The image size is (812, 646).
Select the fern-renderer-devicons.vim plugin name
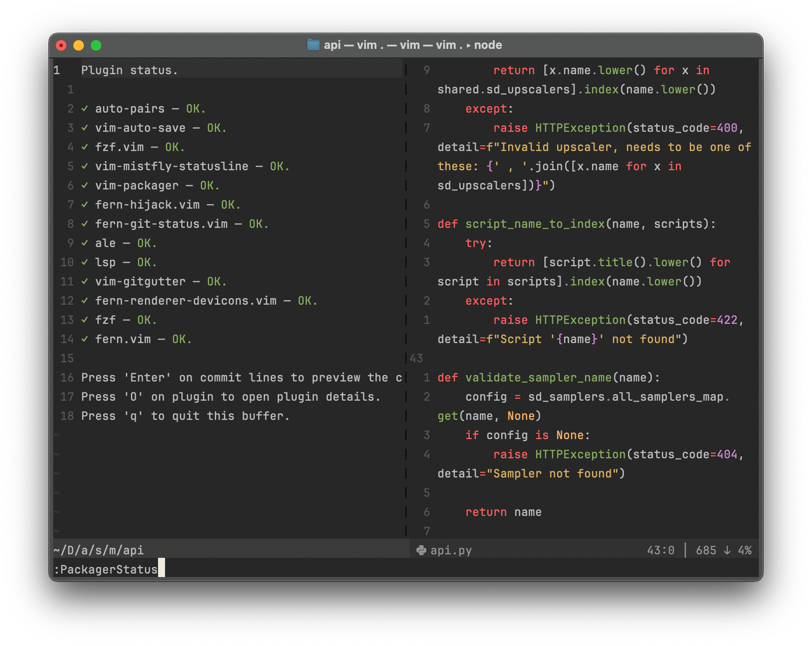pos(186,301)
